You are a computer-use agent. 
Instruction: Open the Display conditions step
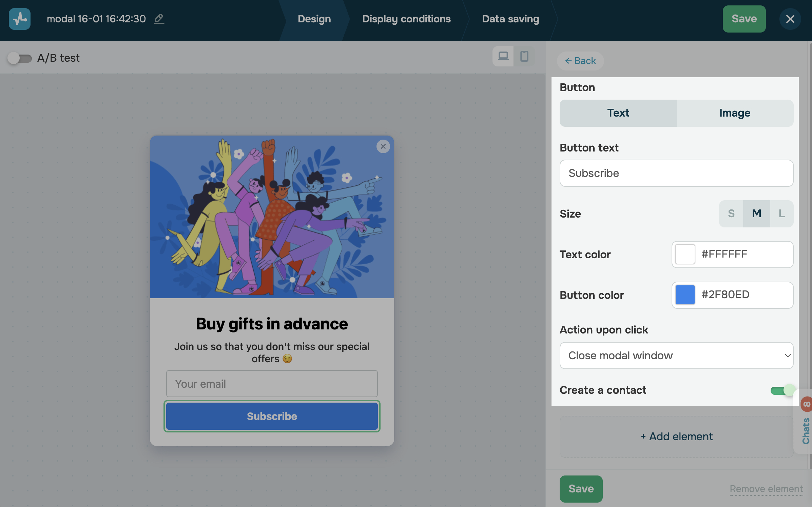tap(406, 19)
